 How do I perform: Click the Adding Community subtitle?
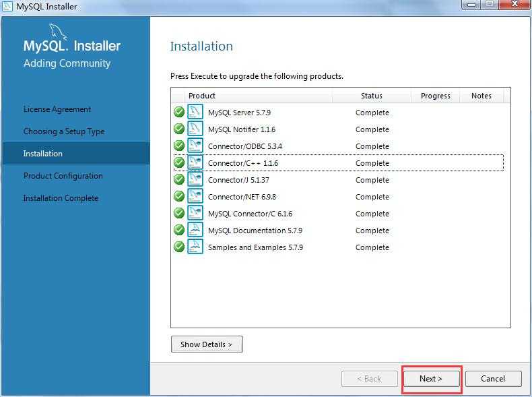67,63
